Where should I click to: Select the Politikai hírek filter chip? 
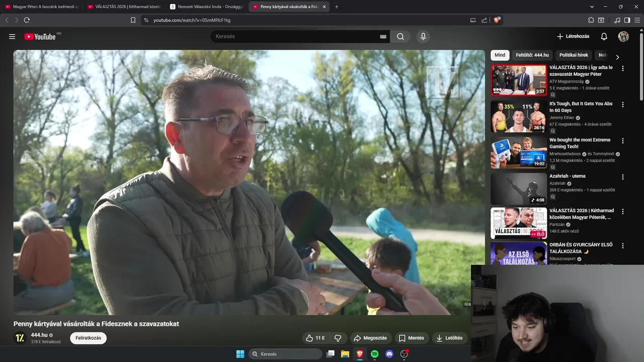pos(574,55)
